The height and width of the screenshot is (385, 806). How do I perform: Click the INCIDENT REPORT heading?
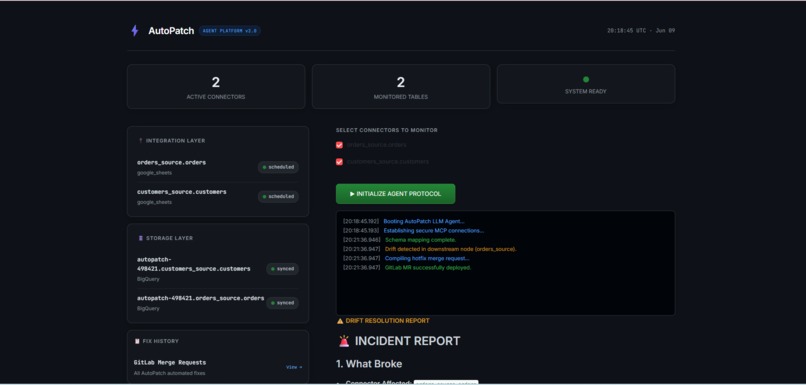[408, 341]
